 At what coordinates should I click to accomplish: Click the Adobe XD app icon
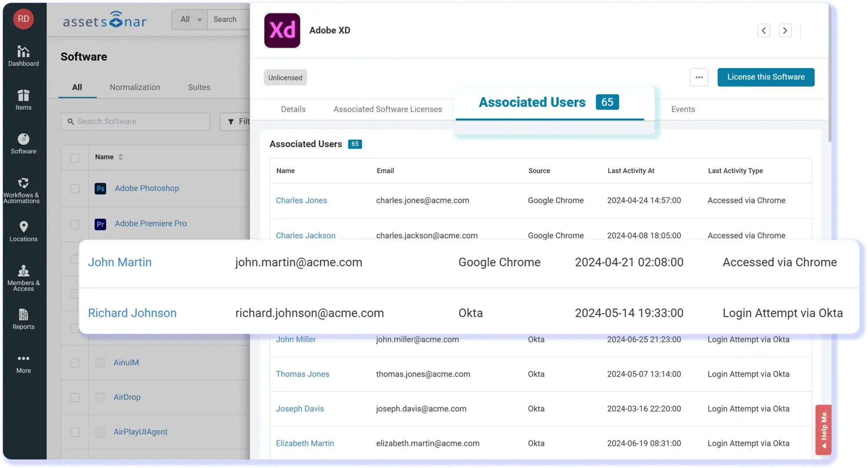click(x=282, y=30)
